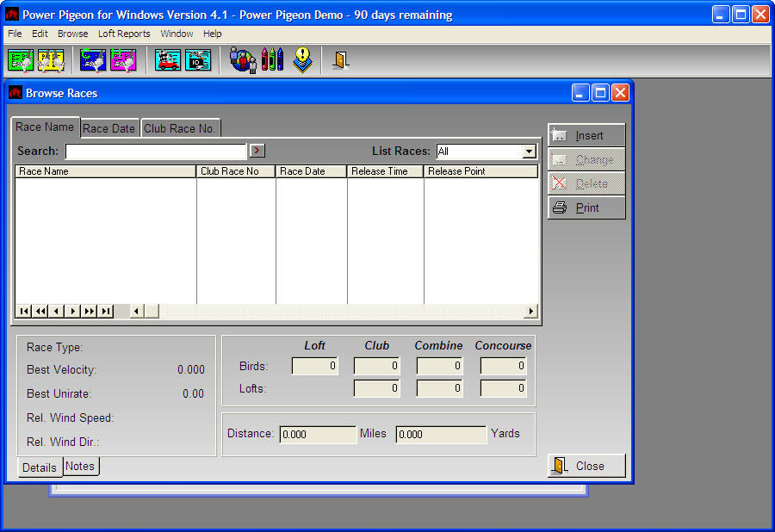Open the red car training toolbar icon

tap(167, 60)
